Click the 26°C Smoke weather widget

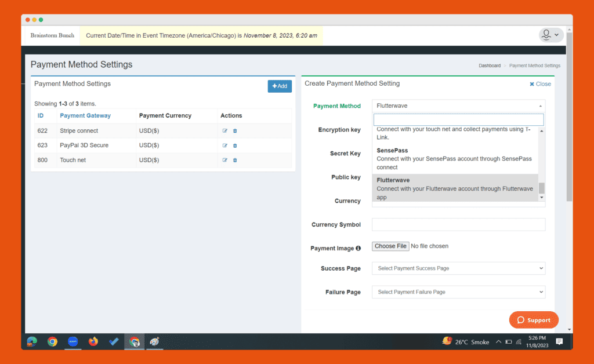point(466,341)
